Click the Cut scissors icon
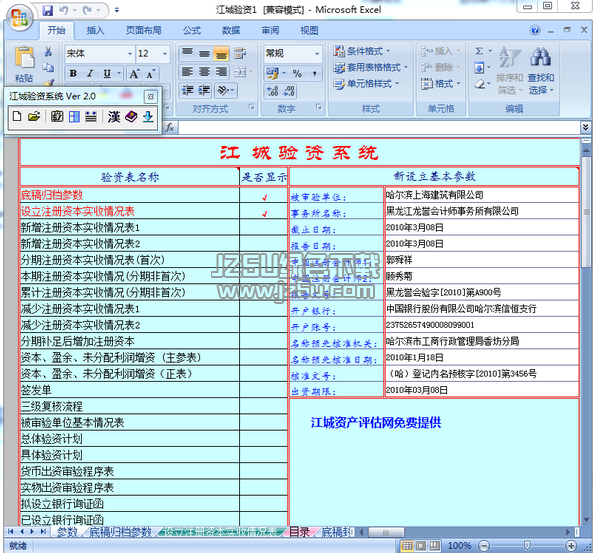 click(x=48, y=51)
